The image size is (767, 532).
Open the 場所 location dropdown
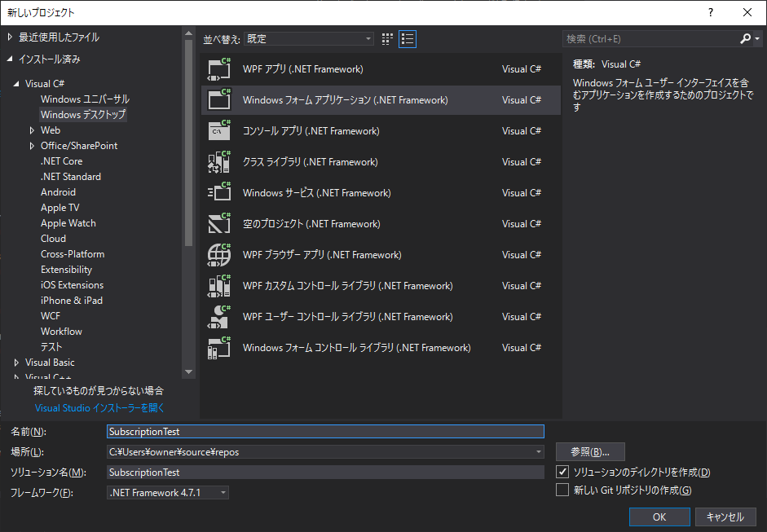point(539,452)
